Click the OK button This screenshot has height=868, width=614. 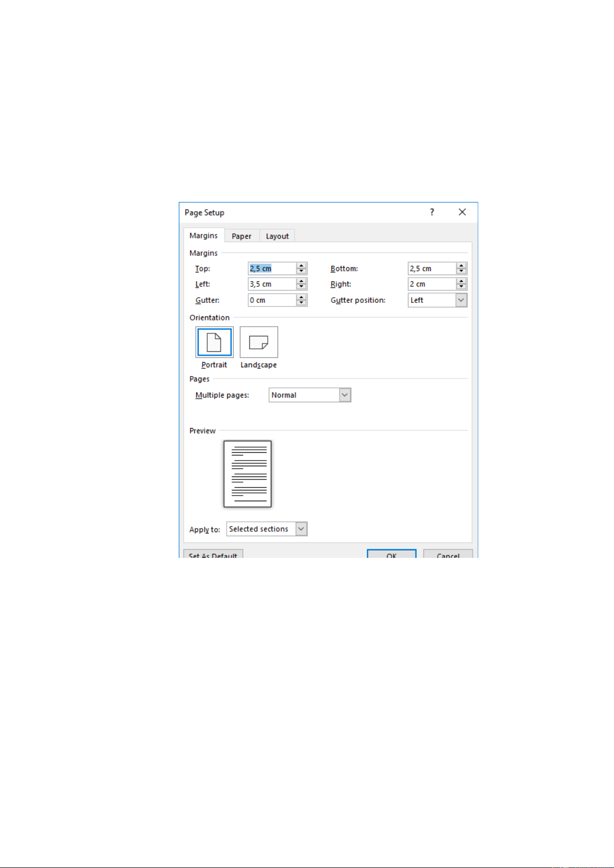tap(391, 554)
